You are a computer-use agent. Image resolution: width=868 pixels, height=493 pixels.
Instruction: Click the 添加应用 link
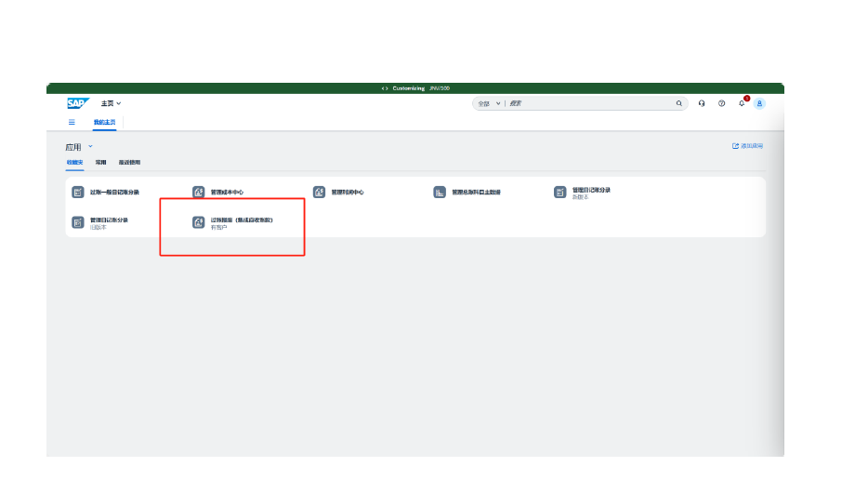coord(747,146)
